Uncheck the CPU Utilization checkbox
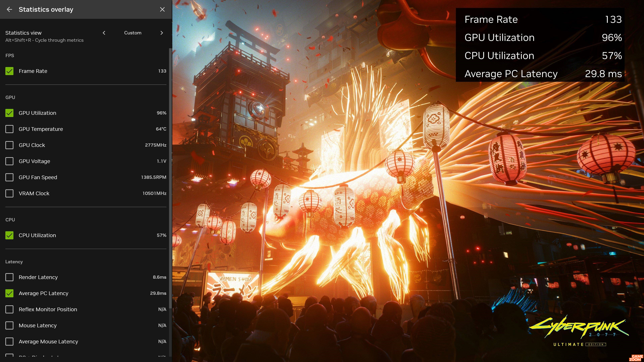This screenshot has height=362, width=644. pyautogui.click(x=10, y=235)
